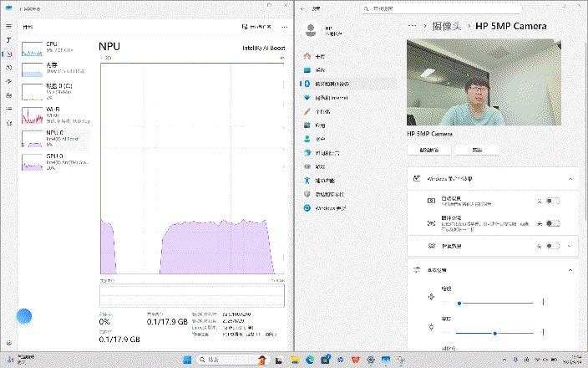Select 内存 memory in performance list

[x=55, y=69]
